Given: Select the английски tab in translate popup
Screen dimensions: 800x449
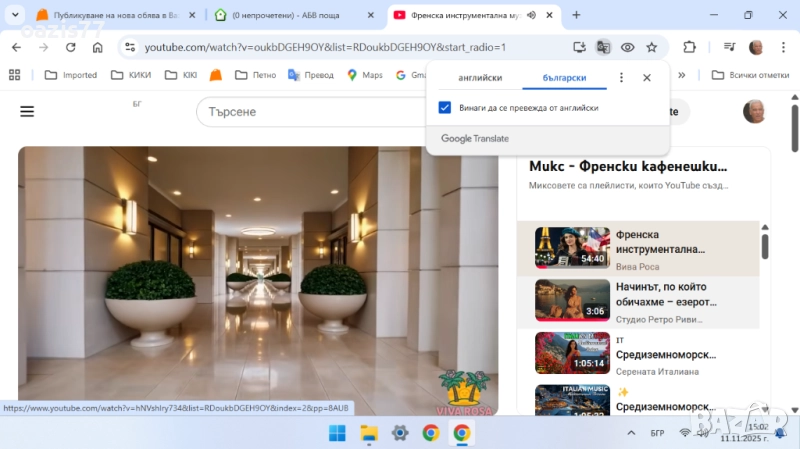Looking at the screenshot, I should pyautogui.click(x=479, y=77).
